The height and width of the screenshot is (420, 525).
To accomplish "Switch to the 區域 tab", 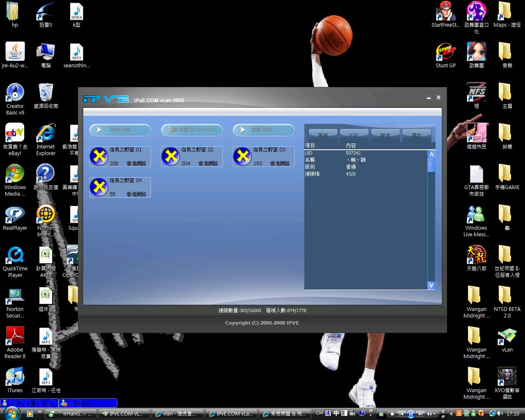I will (x=323, y=135).
